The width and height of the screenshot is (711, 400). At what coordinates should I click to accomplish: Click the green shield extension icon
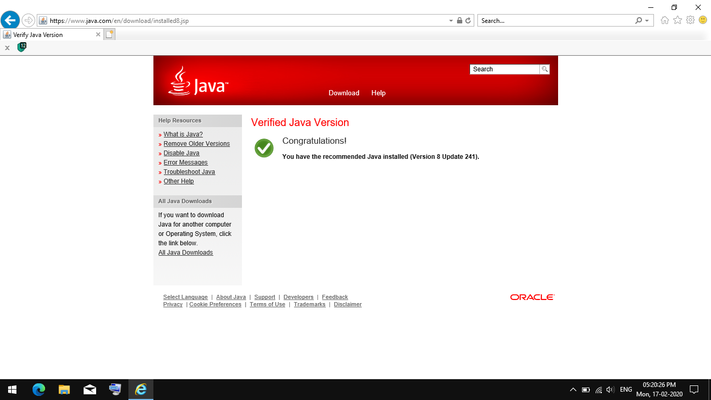click(22, 47)
